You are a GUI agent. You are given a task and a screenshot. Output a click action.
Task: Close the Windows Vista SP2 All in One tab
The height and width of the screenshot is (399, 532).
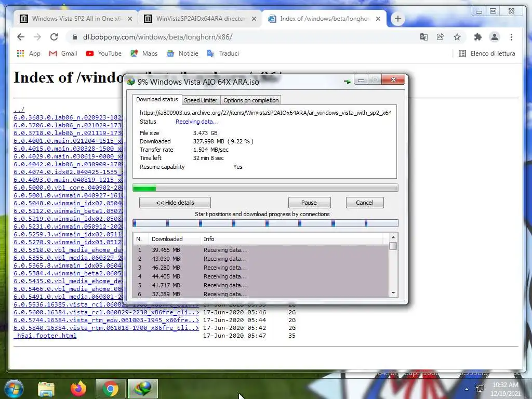point(130,19)
